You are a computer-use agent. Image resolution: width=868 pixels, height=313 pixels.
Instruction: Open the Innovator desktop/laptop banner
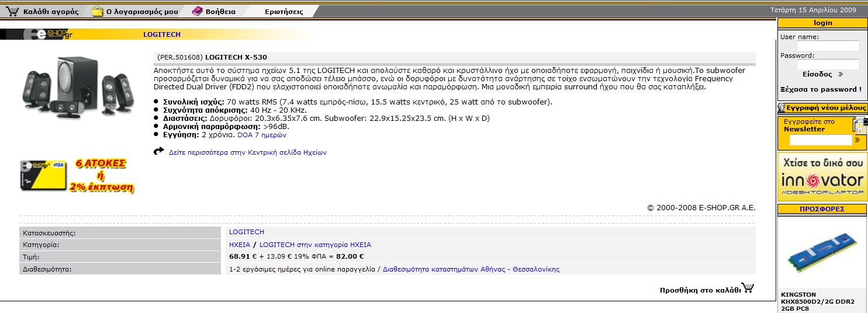click(x=822, y=176)
